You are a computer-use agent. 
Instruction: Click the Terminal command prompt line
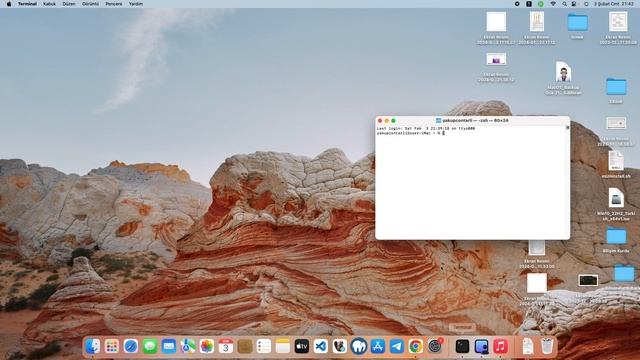(411, 133)
